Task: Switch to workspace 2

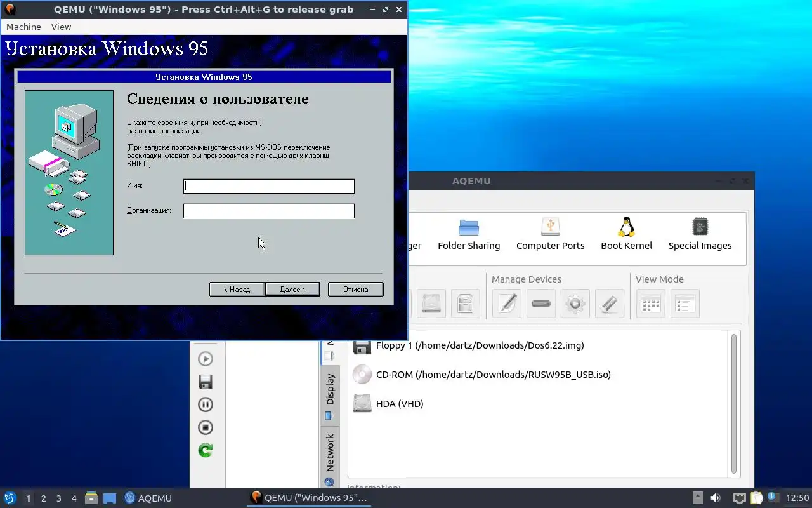Action: coord(43,498)
